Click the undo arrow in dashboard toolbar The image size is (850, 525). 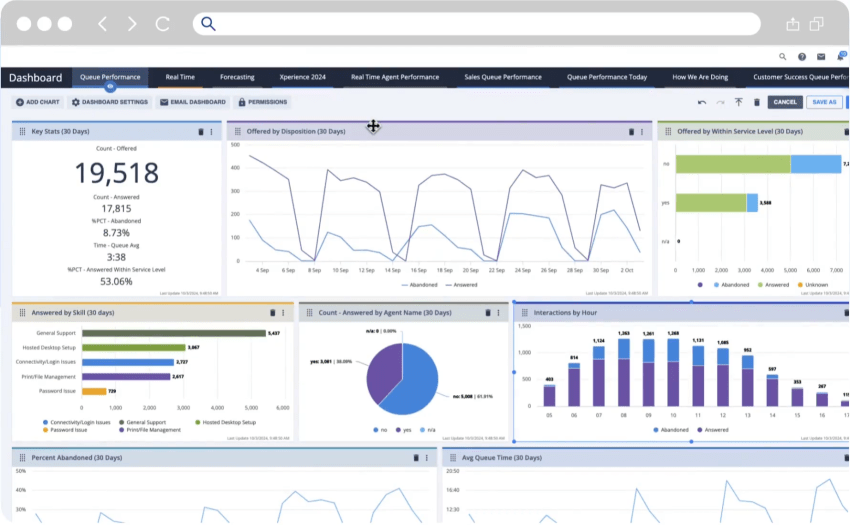click(702, 102)
